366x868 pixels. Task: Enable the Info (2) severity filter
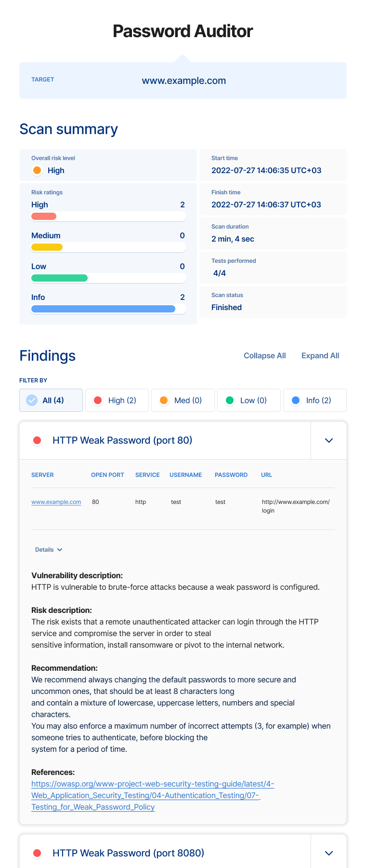click(314, 400)
